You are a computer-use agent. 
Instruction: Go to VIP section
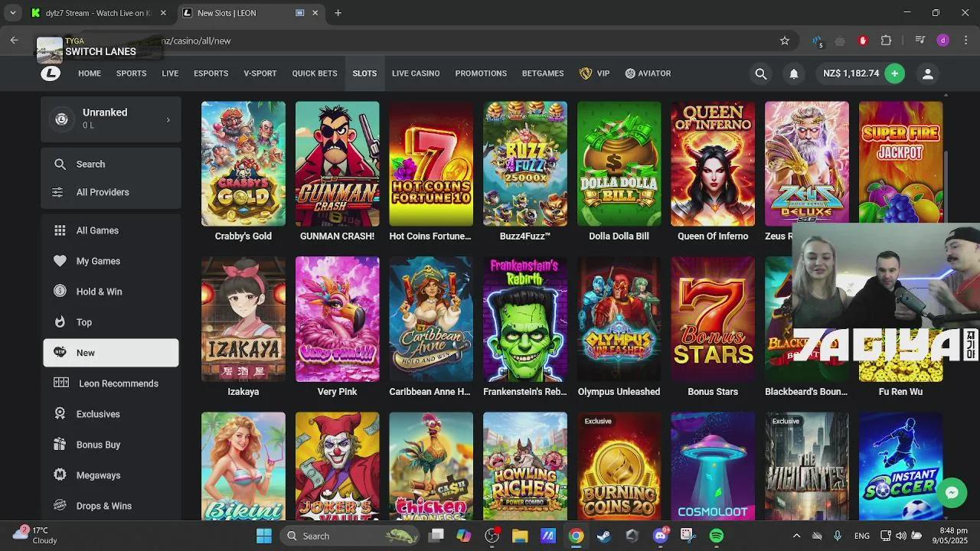[x=594, y=73]
